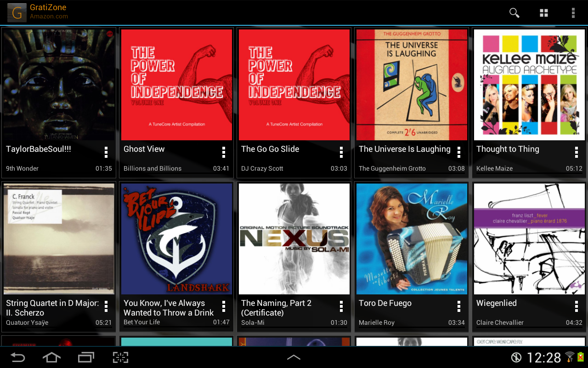Tap artist name 9th Wonder

coord(22,168)
